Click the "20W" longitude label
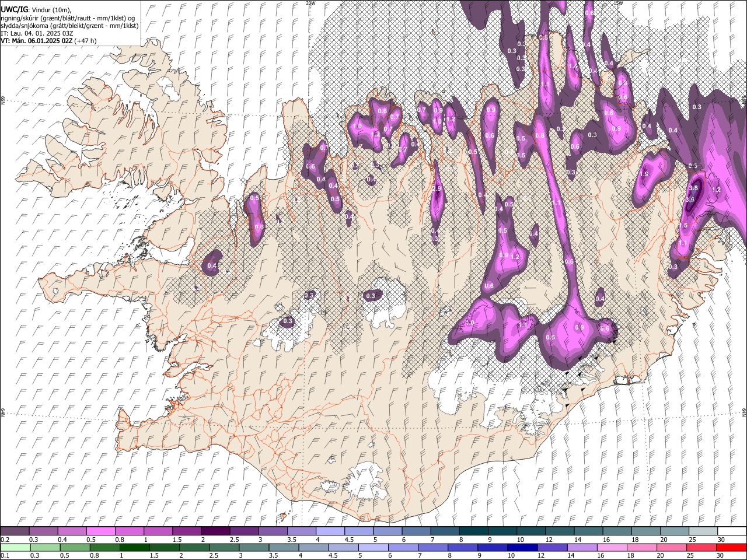Viewport: 747px width, 560px height. pyautogui.click(x=310, y=3)
